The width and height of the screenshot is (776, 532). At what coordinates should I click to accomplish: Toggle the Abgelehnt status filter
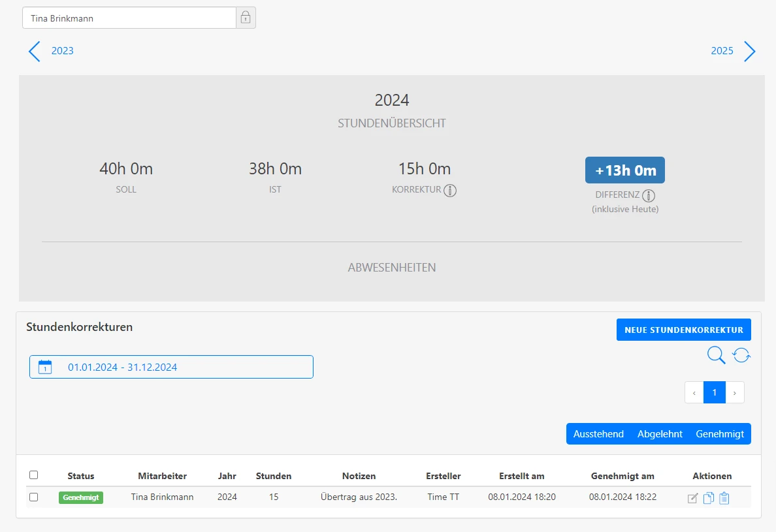coord(660,433)
